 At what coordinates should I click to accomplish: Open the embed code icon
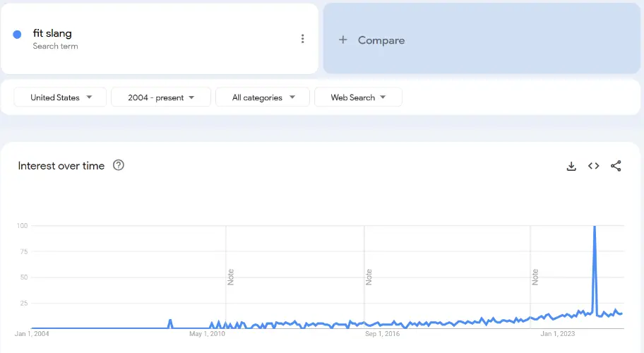[593, 166]
